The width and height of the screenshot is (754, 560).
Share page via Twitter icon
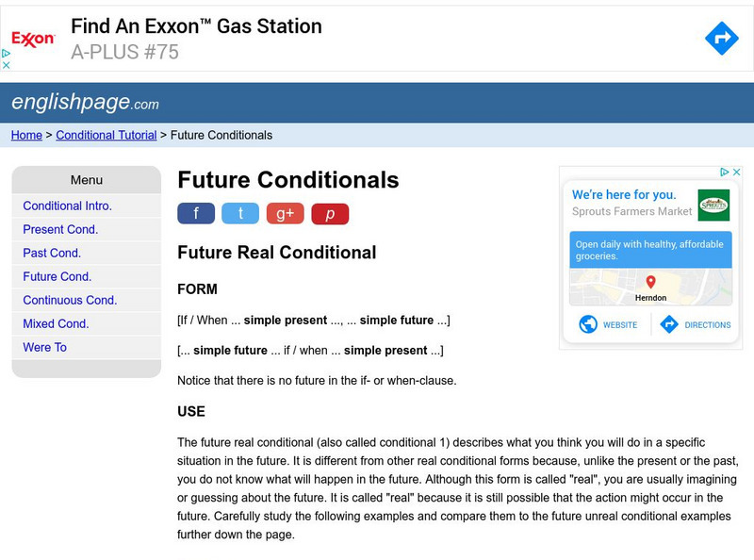240,213
